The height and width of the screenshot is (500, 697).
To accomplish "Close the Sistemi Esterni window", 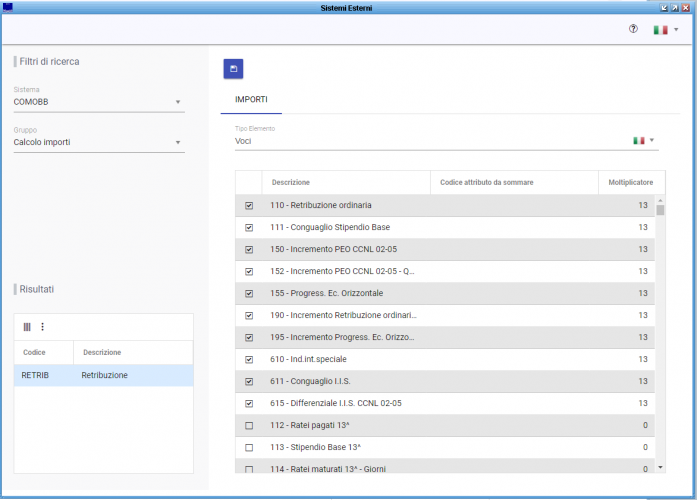I will [x=686, y=8].
